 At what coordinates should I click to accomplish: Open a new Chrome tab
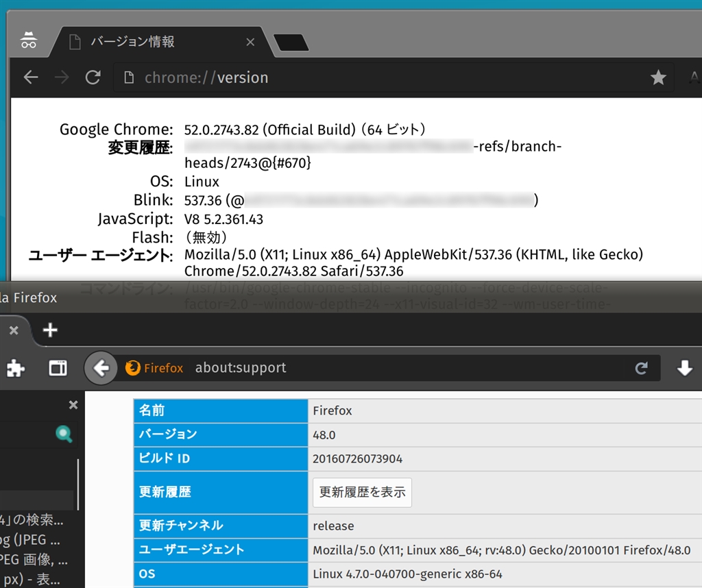tap(291, 42)
